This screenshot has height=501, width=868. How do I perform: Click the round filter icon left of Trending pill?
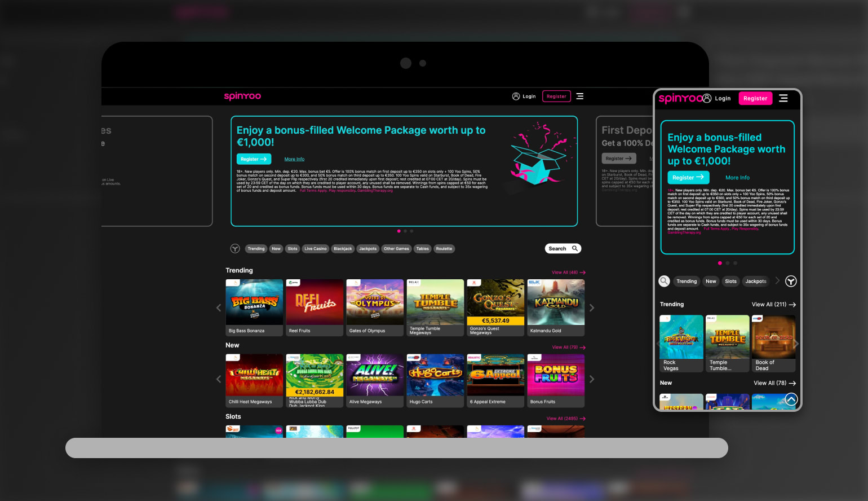pyautogui.click(x=235, y=249)
